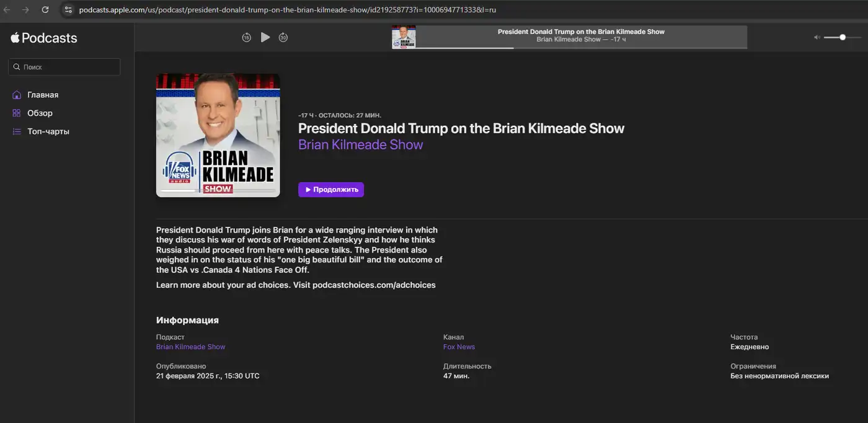Click the Fox News channel link
This screenshot has width=868, height=423.
tap(459, 347)
